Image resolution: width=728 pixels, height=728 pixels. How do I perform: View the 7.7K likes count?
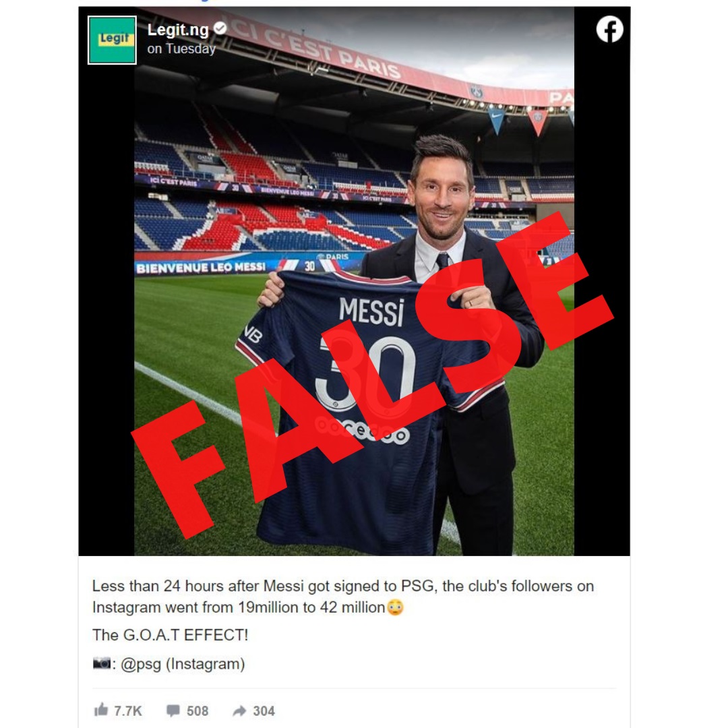pyautogui.click(x=127, y=711)
